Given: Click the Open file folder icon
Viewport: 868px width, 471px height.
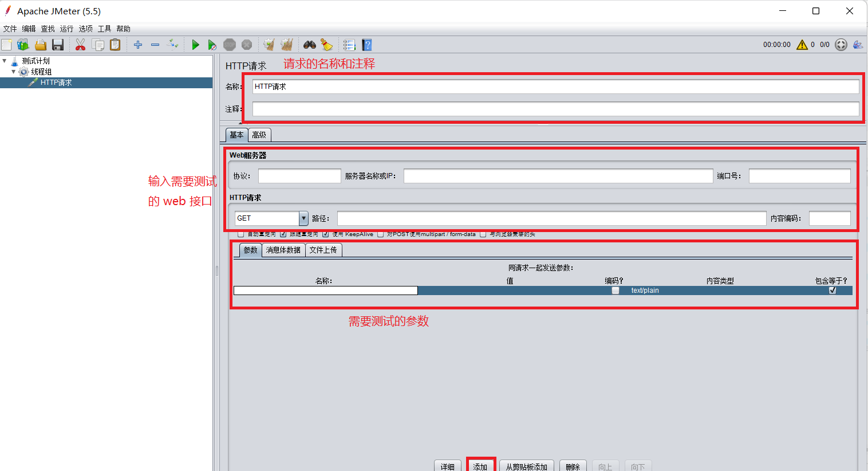Looking at the screenshot, I should [40, 45].
